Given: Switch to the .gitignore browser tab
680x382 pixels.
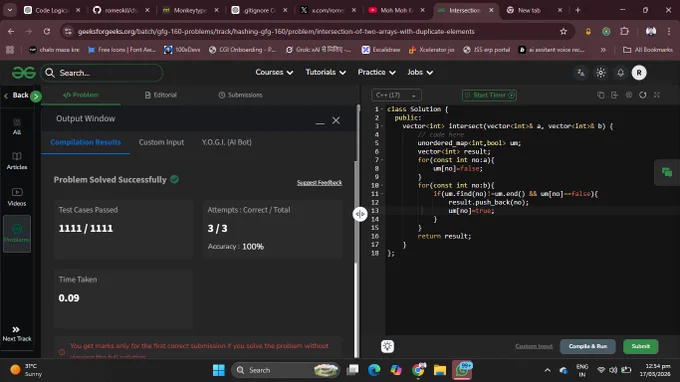Looking at the screenshot, I should pyautogui.click(x=259, y=10).
